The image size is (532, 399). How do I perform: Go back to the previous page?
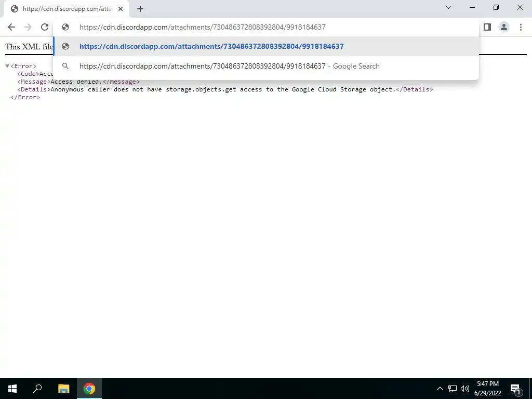pyautogui.click(x=11, y=27)
